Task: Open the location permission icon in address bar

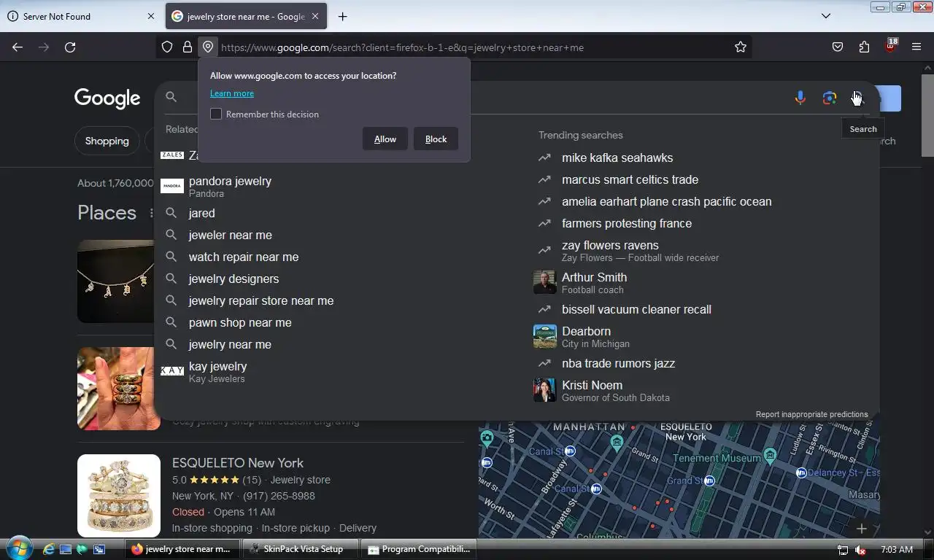Action: [208, 47]
